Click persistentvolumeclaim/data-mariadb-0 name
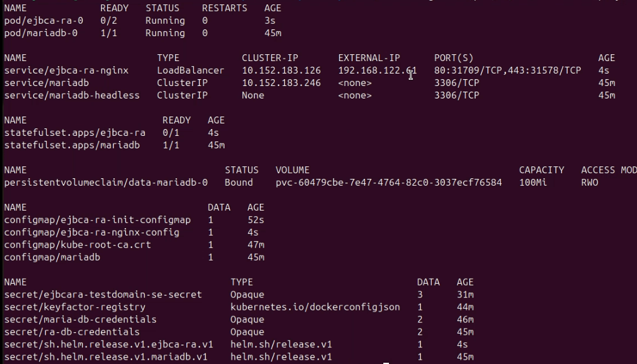The height and width of the screenshot is (364, 637). coord(105,183)
